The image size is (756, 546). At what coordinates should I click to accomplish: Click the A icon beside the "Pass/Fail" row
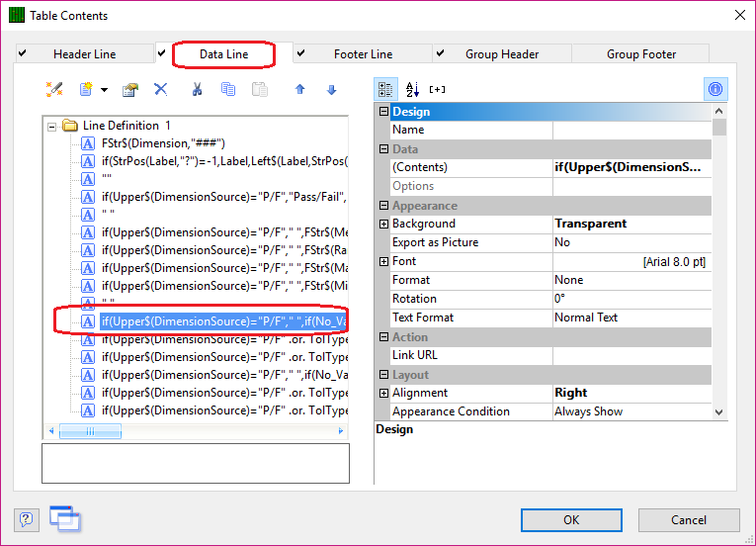(88, 197)
